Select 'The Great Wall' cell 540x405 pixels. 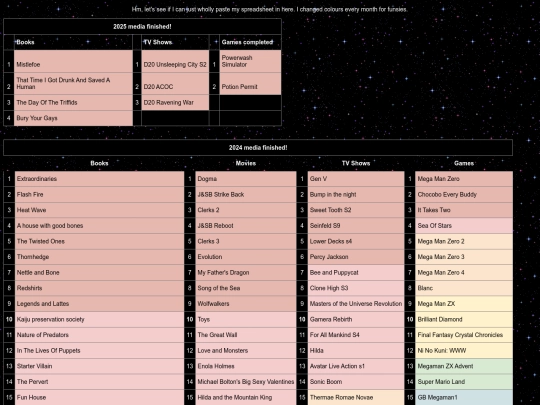click(x=246, y=335)
